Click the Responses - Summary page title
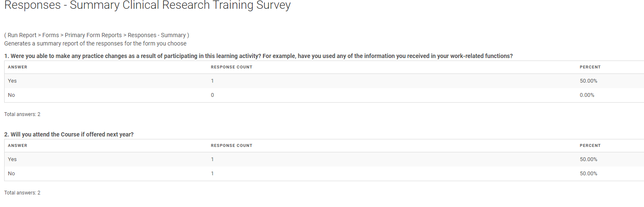 [x=147, y=6]
